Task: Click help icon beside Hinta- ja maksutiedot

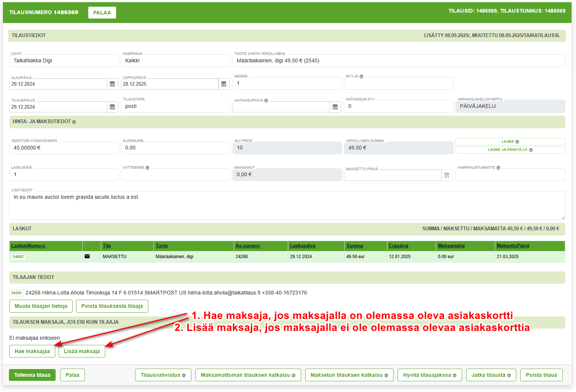Action: click(x=74, y=122)
